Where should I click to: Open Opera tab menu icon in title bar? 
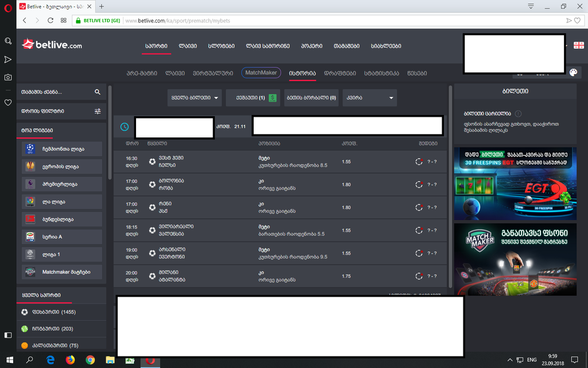pos(531,6)
